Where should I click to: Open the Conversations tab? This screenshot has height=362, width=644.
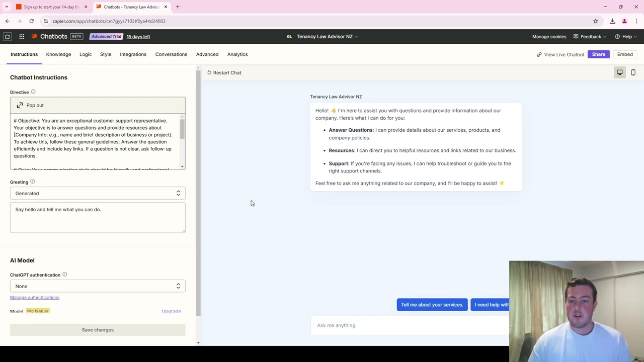171,54
